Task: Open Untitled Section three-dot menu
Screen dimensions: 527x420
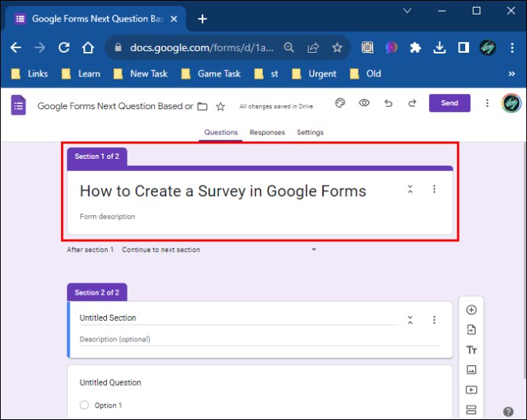Action: [x=434, y=319]
